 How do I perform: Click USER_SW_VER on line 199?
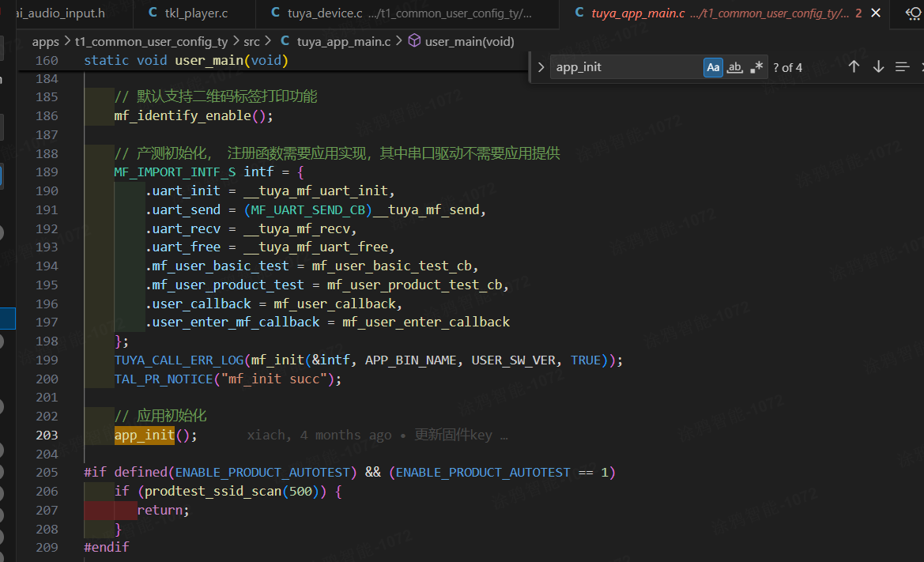(x=513, y=360)
